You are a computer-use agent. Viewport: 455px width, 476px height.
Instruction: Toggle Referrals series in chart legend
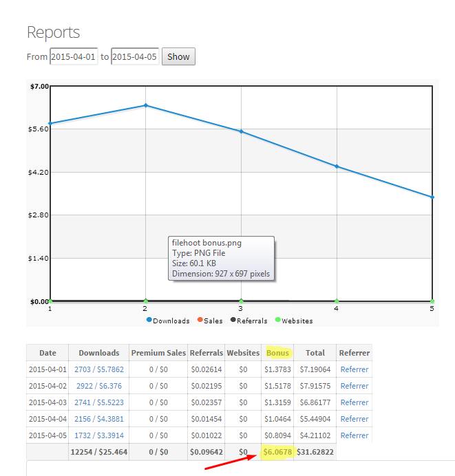[248, 321]
